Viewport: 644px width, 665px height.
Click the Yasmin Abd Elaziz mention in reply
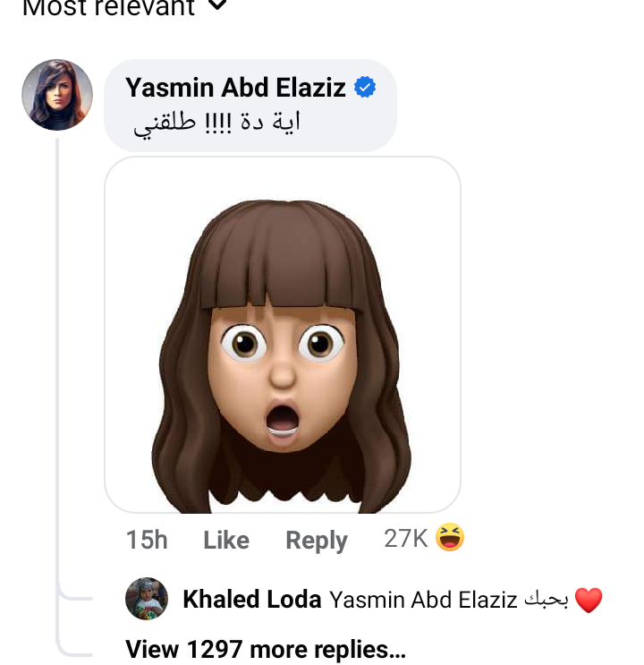(423, 601)
